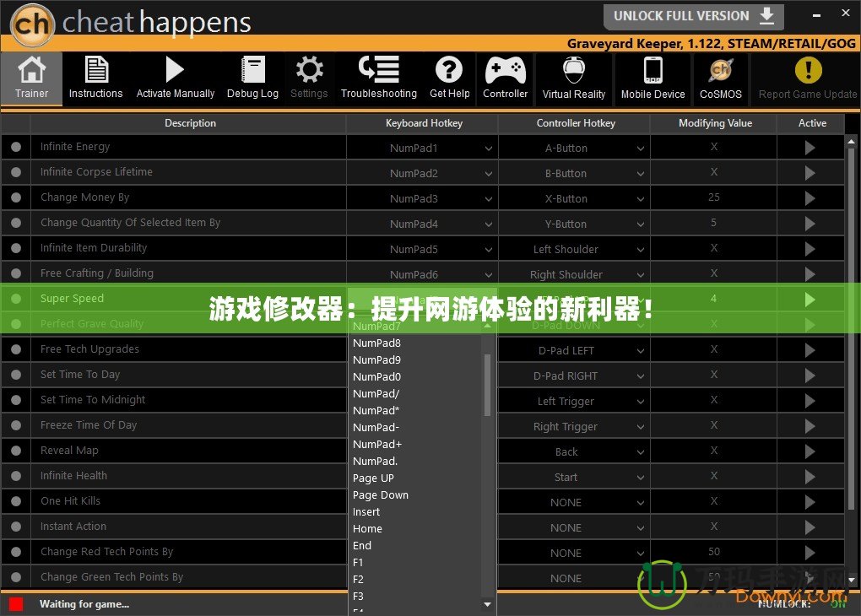Activate the Change Money By play arrow

810,198
